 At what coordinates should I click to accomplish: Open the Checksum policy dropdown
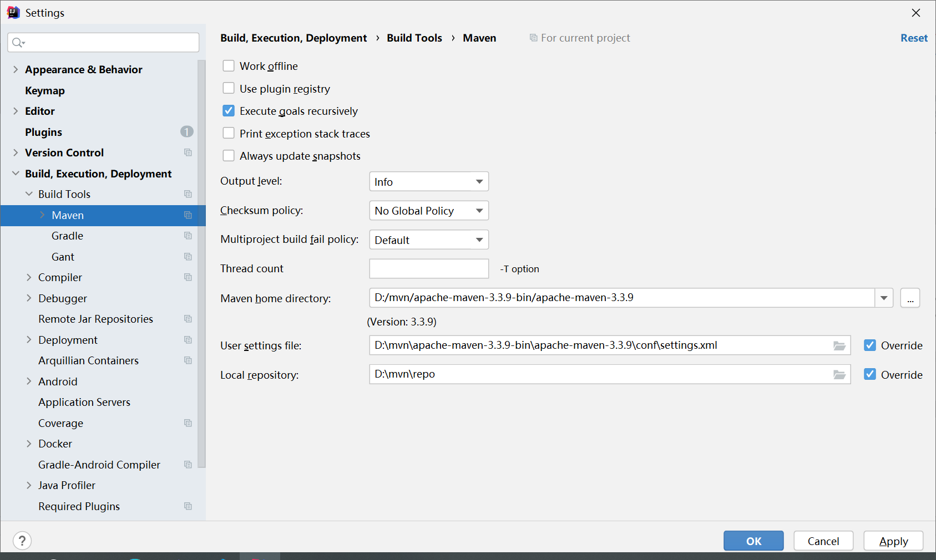(428, 211)
